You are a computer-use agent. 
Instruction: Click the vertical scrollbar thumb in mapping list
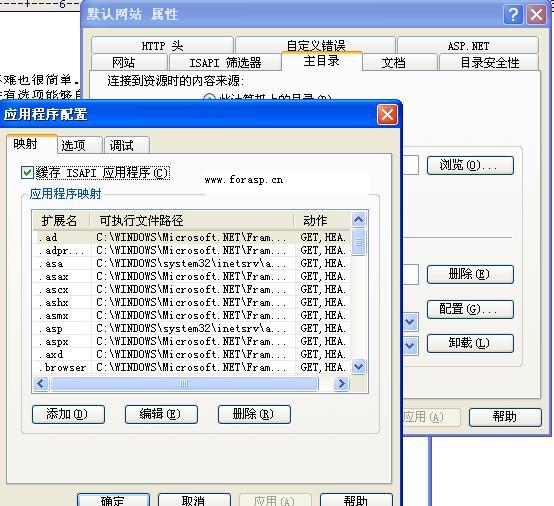(x=359, y=242)
